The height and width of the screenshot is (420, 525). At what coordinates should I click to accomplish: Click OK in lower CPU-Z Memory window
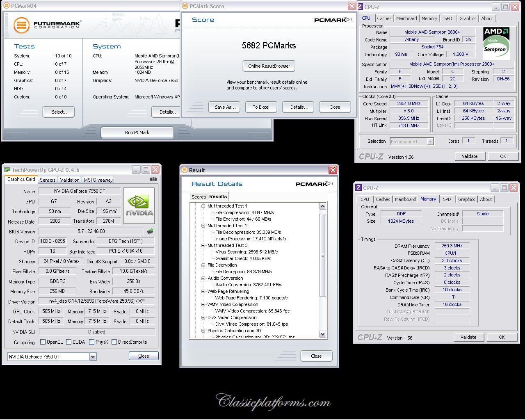pyautogui.click(x=502, y=337)
